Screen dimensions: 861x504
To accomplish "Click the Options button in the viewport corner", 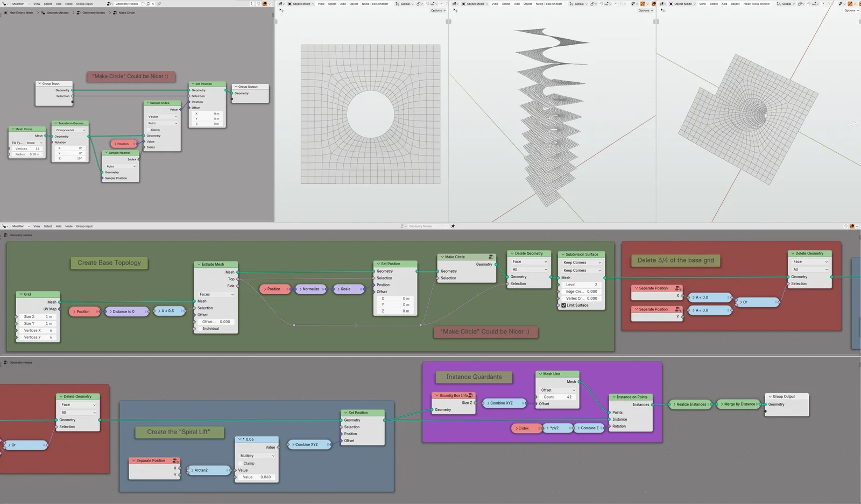I will point(436,10).
